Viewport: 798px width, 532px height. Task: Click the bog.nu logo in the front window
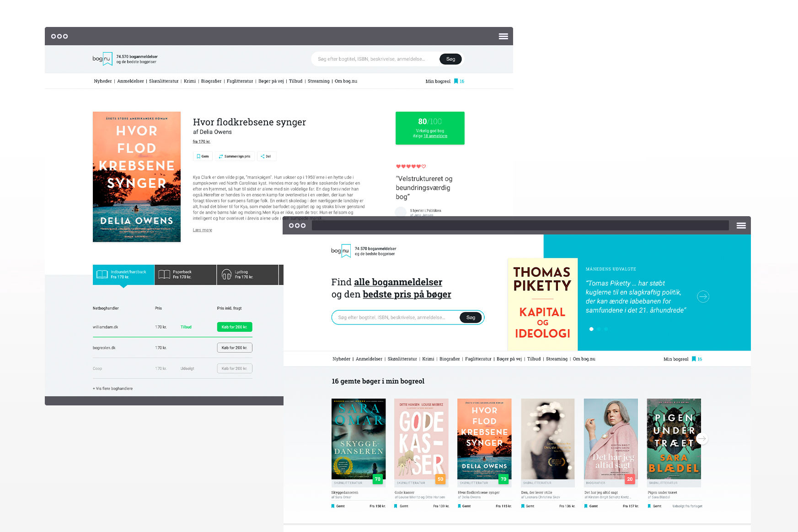(341, 250)
